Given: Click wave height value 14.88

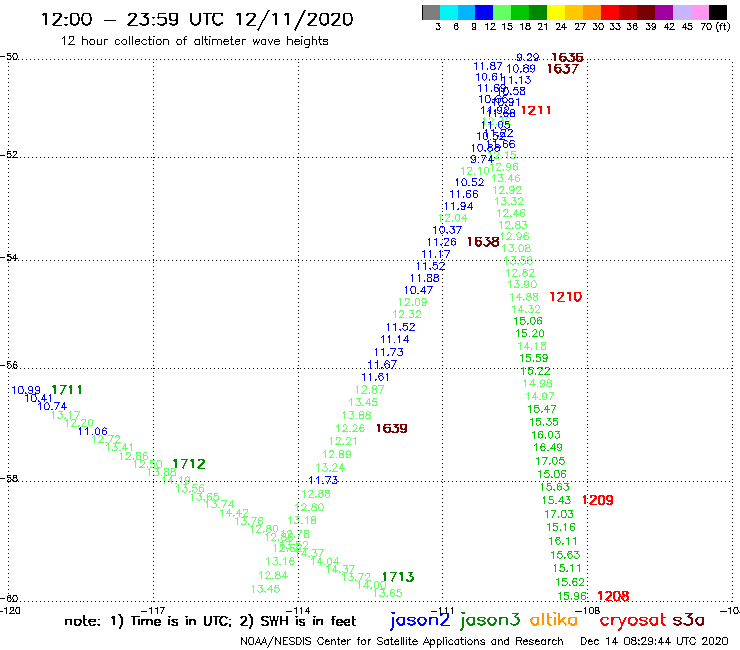Looking at the screenshot, I should 524,297.
